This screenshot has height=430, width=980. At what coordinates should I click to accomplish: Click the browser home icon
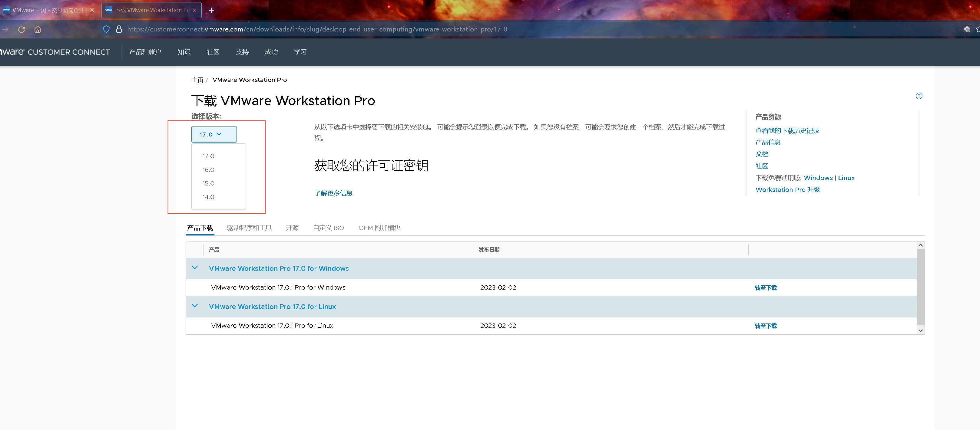coord(37,29)
